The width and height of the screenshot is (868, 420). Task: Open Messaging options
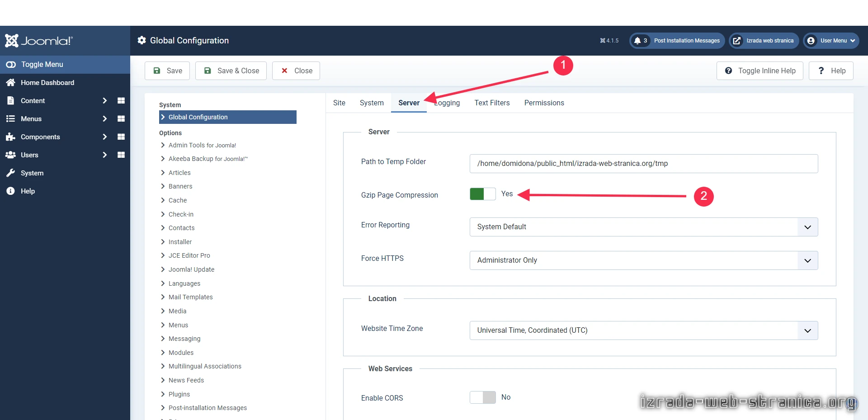tap(184, 339)
